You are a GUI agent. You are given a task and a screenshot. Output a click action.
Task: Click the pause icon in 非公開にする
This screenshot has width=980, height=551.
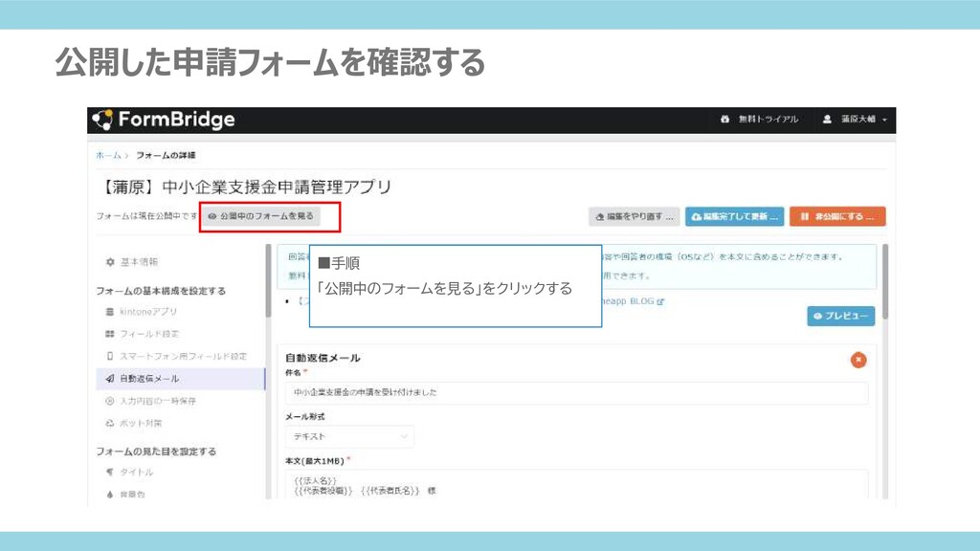[804, 216]
